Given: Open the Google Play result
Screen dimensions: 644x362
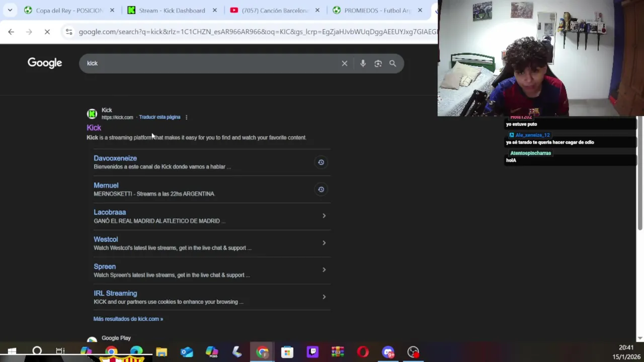Looking at the screenshot, I should pos(116,338).
